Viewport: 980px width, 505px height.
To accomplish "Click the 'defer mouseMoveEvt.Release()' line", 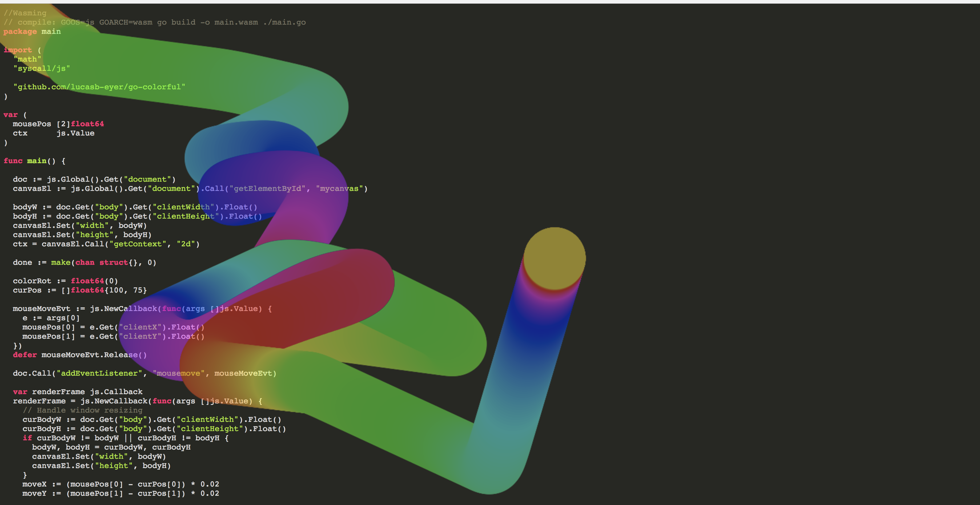I will tap(79, 355).
